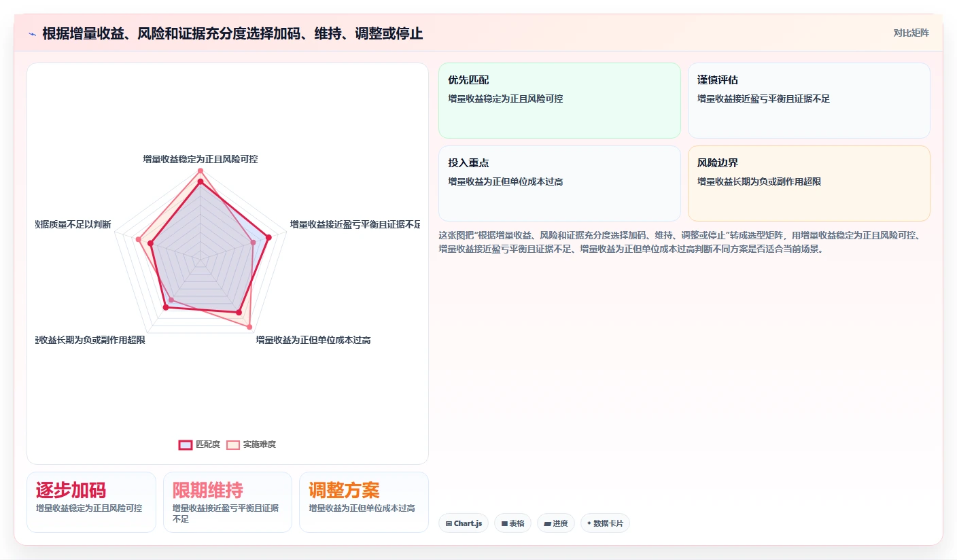This screenshot has width=957, height=560.
Task: Click radar axis label 数据质量不足以判断
Action: [x=73, y=225]
